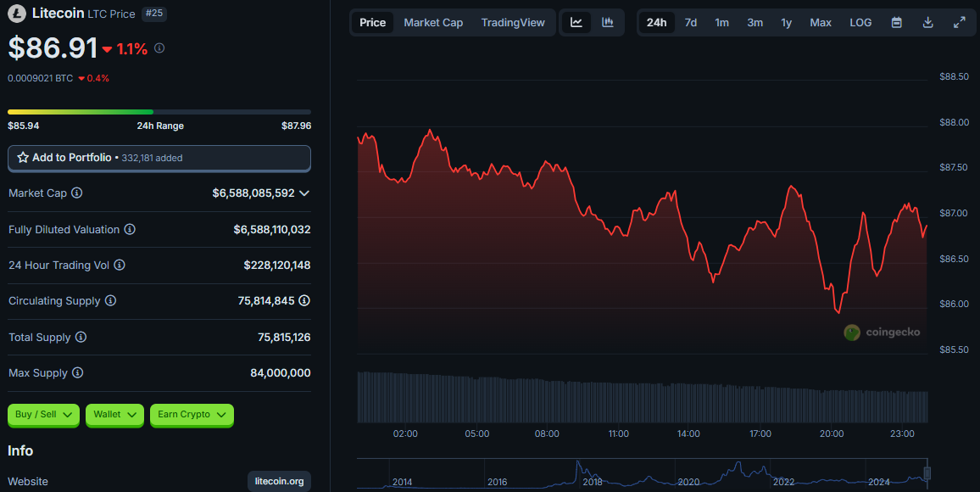Switch to line chart view icon
Screen dimensions: 980x492
(576, 23)
